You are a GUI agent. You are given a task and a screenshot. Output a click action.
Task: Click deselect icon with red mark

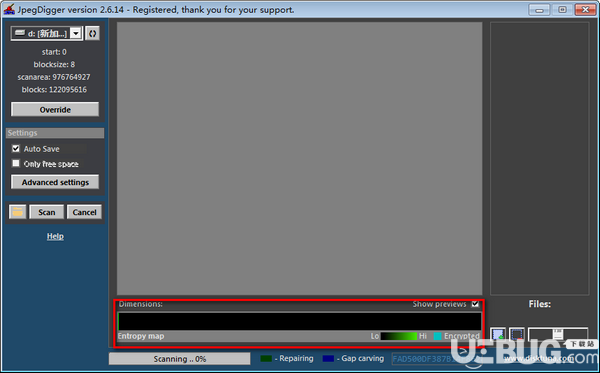point(517,334)
